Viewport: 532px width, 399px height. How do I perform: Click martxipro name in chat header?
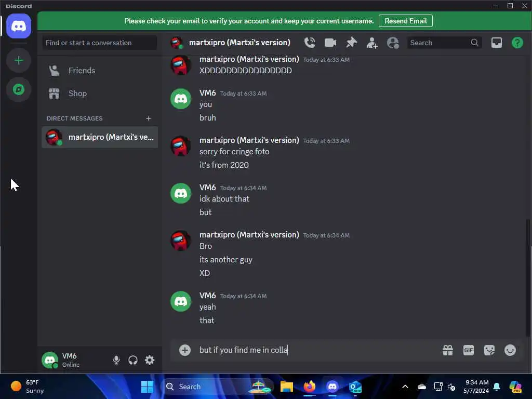pos(240,43)
